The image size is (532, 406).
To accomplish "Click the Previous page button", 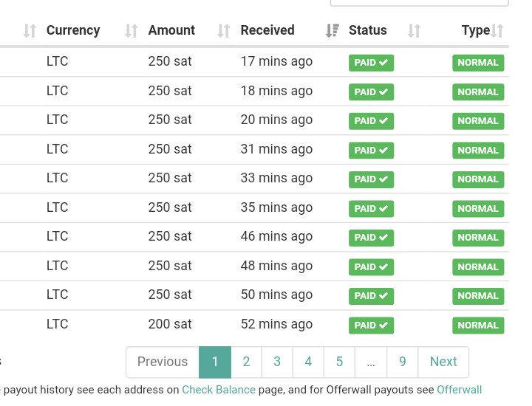I will tap(162, 362).
